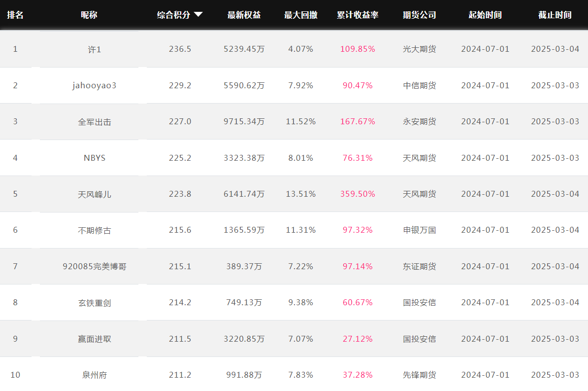The height and width of the screenshot is (391, 588).
Task: Click equity value 991.88万
Action: click(244, 375)
